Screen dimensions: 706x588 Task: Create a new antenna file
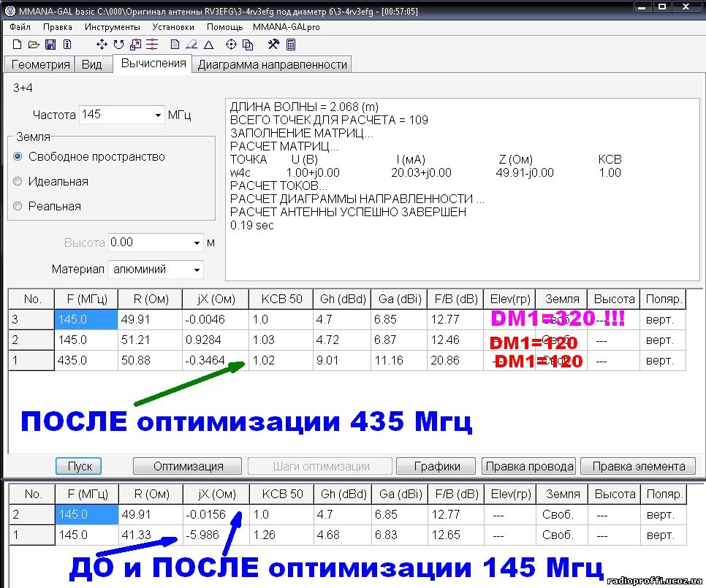17,44
